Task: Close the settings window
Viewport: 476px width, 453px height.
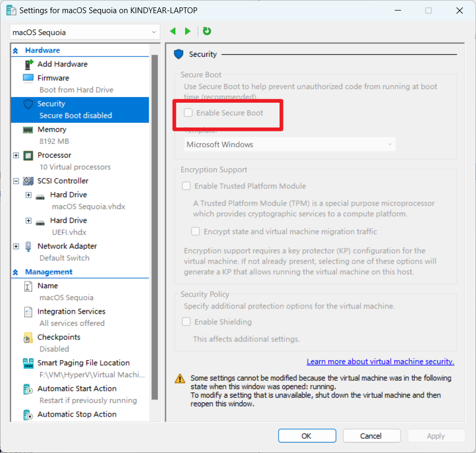Action: click(459, 11)
